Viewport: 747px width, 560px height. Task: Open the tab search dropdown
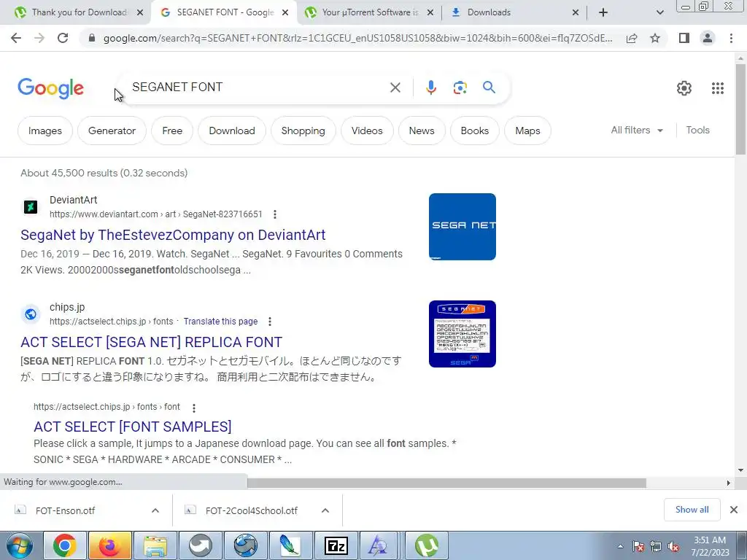pyautogui.click(x=659, y=12)
